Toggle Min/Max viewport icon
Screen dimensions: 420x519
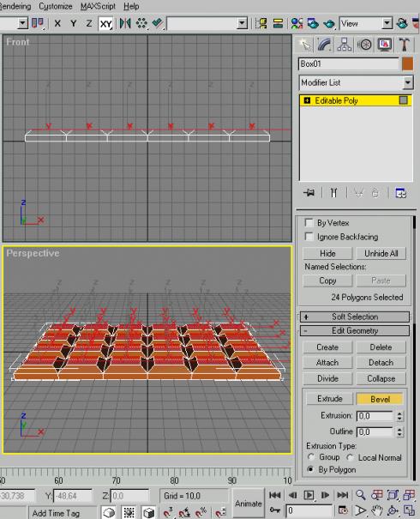click(x=409, y=510)
